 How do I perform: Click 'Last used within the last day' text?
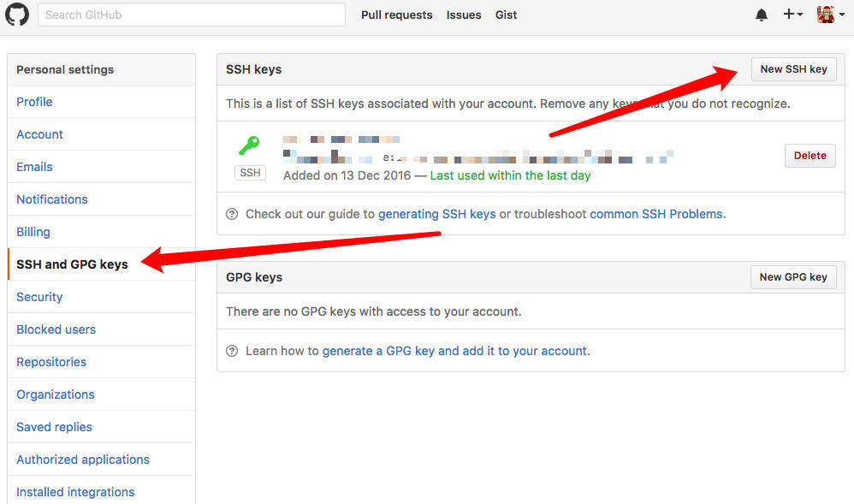click(510, 175)
